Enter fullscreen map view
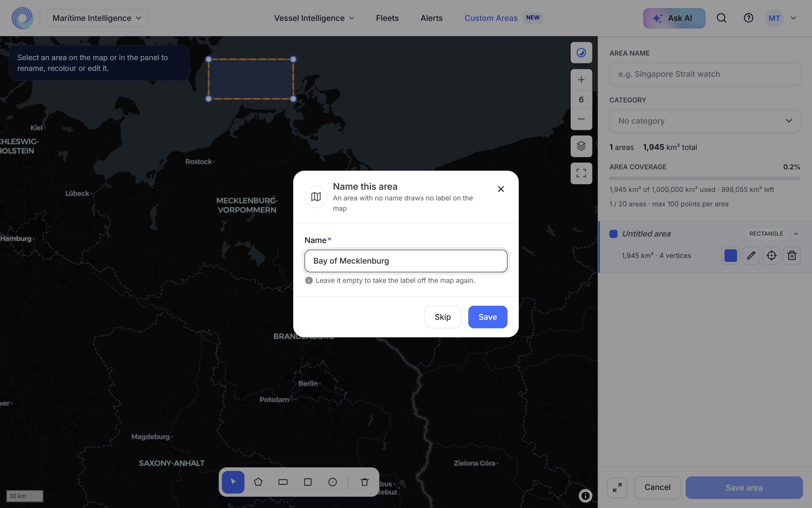 581,173
